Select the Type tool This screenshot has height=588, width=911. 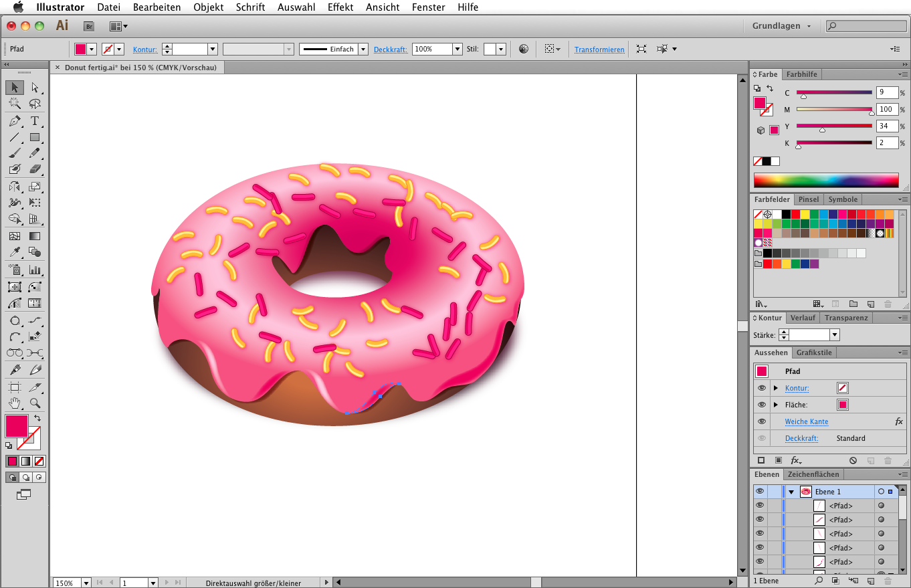(35, 121)
